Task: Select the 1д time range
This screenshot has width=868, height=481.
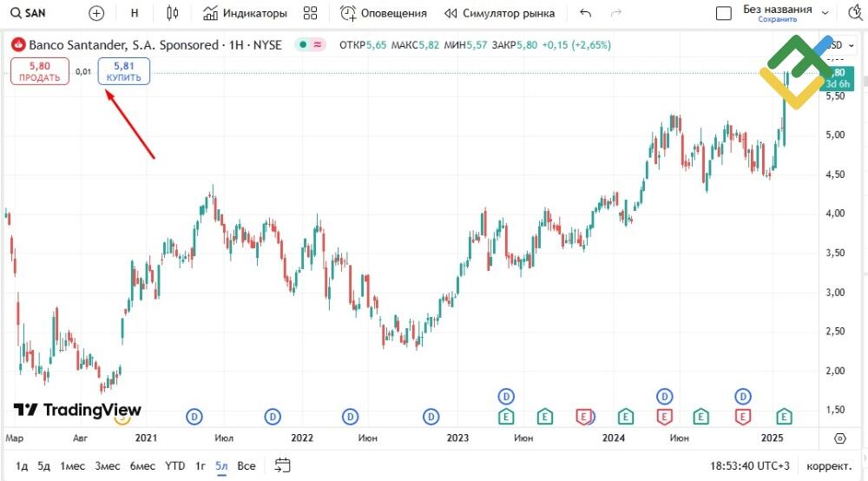Action: pos(22,465)
